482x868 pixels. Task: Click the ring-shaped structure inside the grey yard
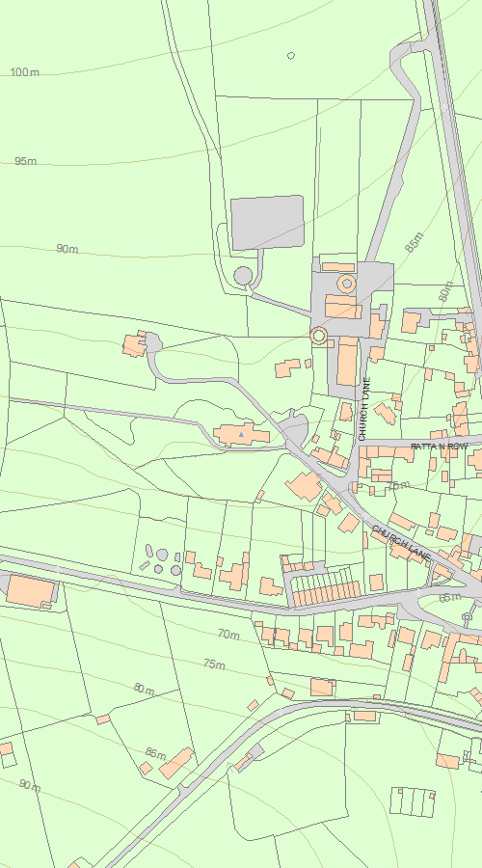coord(346,284)
